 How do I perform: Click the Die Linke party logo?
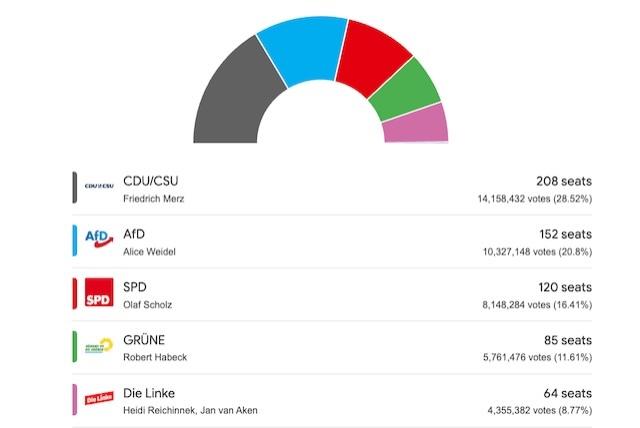(99, 399)
